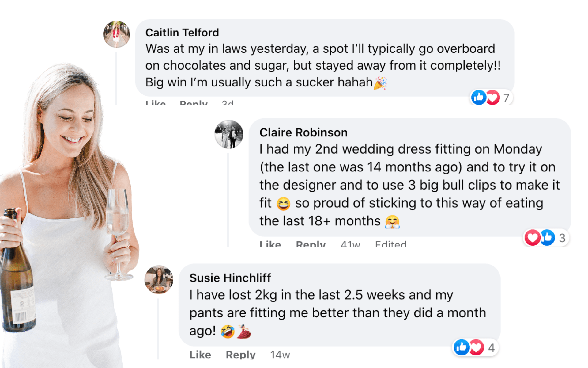Viewport: 588px width, 368px height.
Task: Click Caitlin Telford's profile picture
Action: pos(116,34)
